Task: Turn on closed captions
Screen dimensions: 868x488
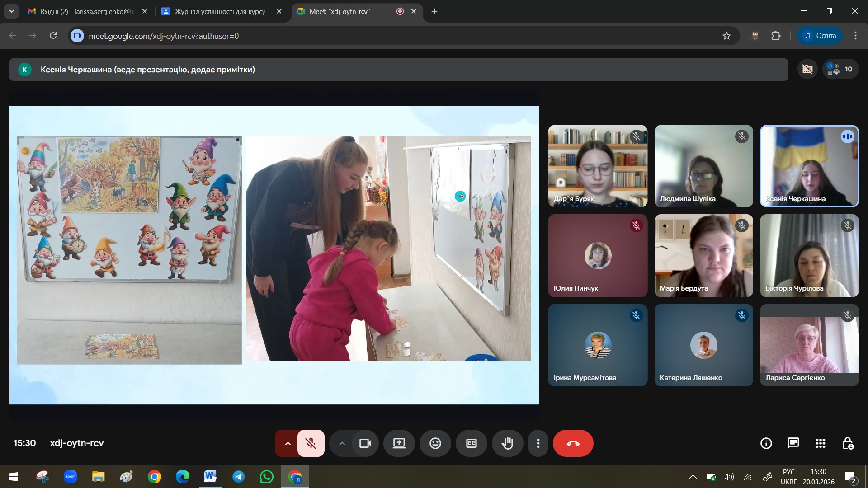Action: click(471, 443)
